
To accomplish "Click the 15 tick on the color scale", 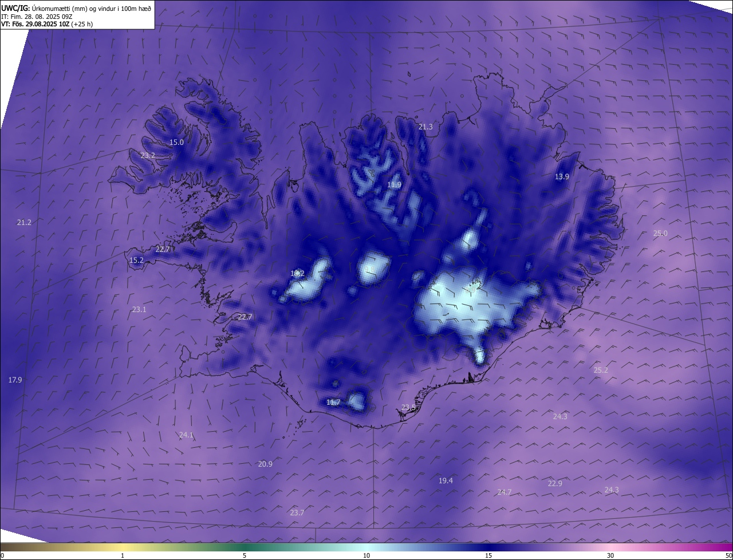I will pos(488,555).
